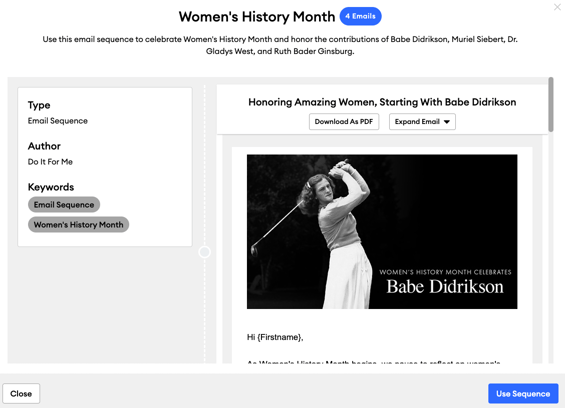Click the 'Email Sequence' type value
565x408 pixels.
[x=58, y=121]
